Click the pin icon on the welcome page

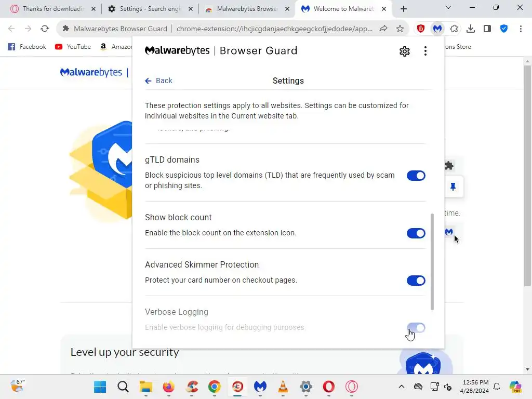(x=453, y=187)
